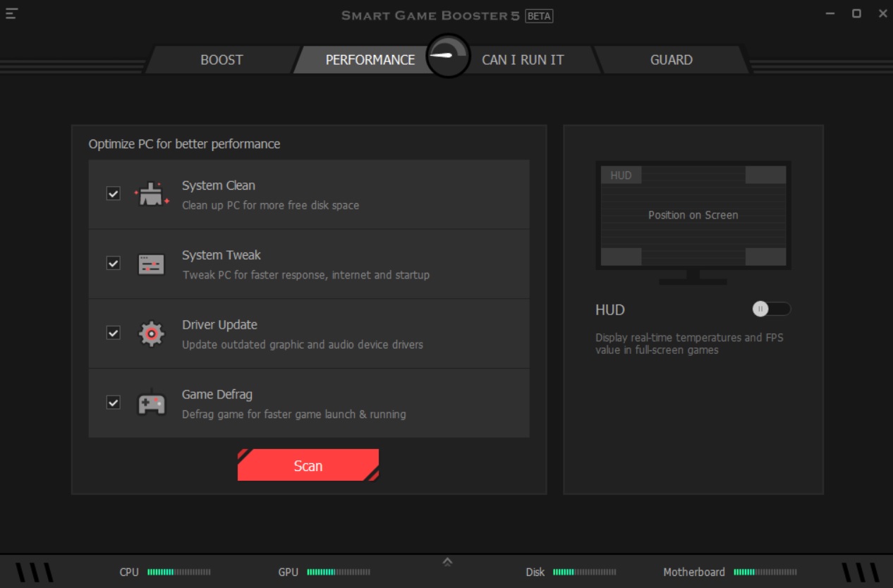
Task: Click 'Update outdated graphic and audio device drivers'
Action: (x=303, y=345)
